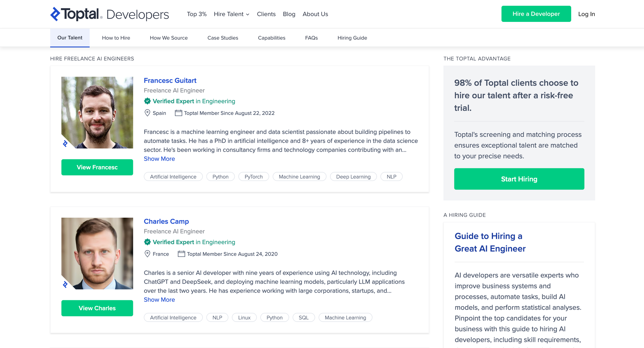Click the PyTorch skill tag

[x=253, y=177]
